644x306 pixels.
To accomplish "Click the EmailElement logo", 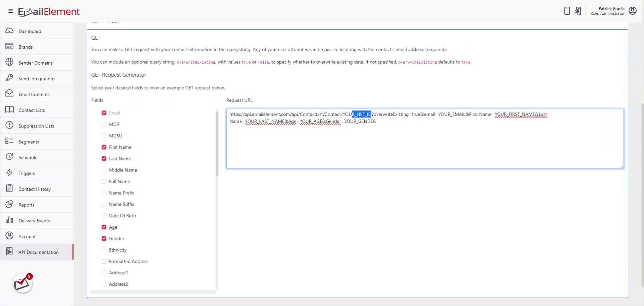I will tap(49, 12).
